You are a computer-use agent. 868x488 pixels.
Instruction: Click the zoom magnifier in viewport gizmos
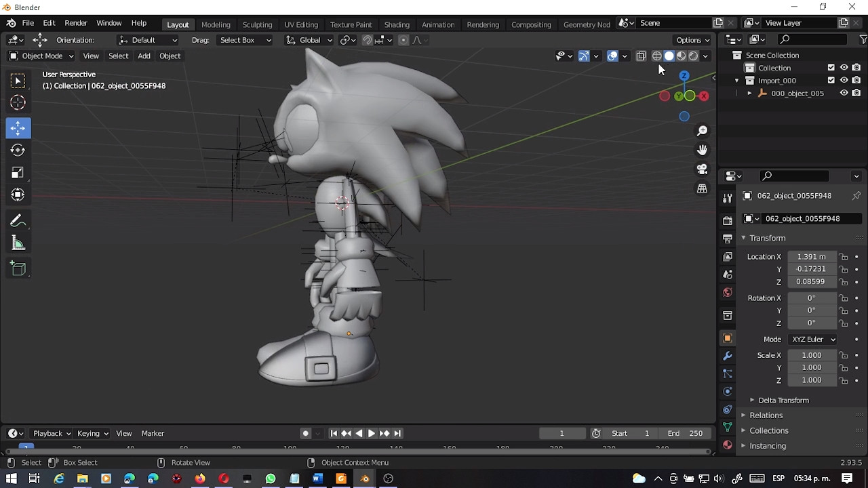702,130
